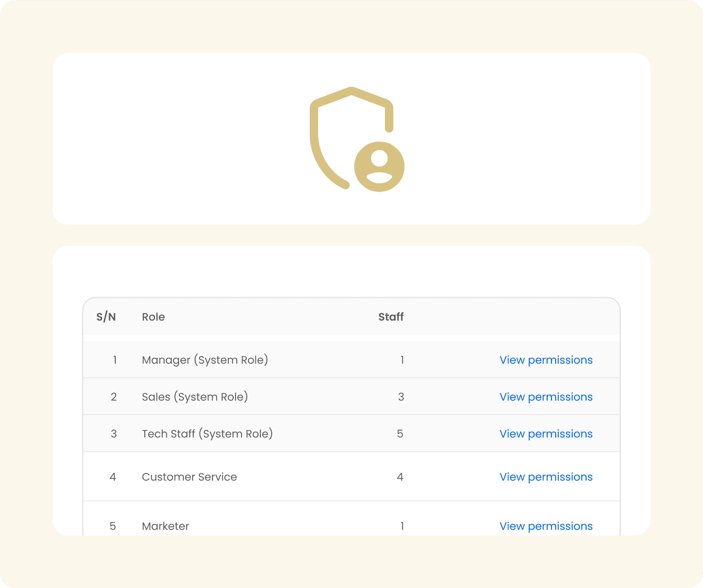
Task: Select the Sales (System Role) row name
Action: click(195, 397)
